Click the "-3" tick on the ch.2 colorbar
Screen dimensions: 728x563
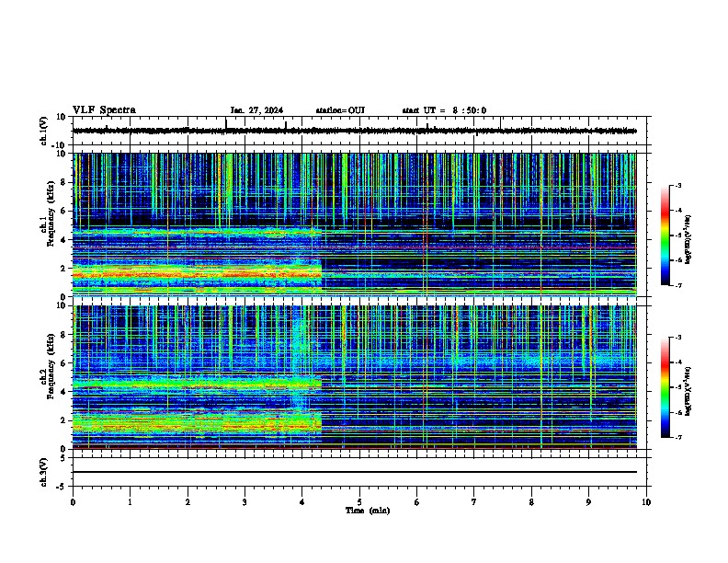(678, 338)
